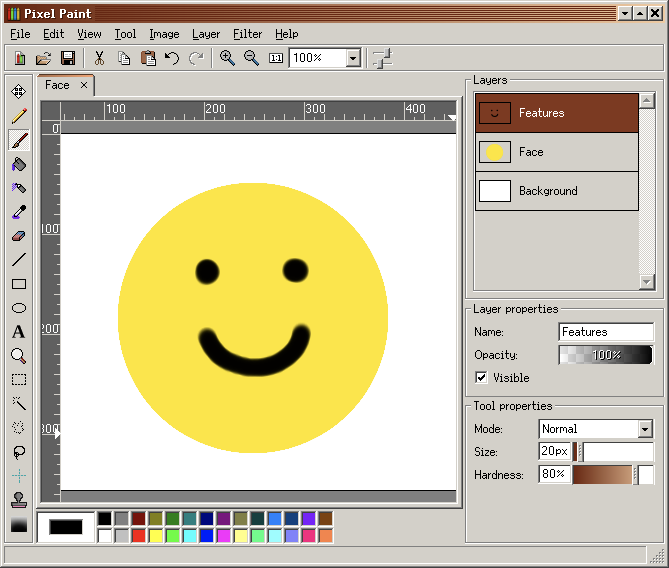Activate the Eyedropper color picker tool

(19, 212)
